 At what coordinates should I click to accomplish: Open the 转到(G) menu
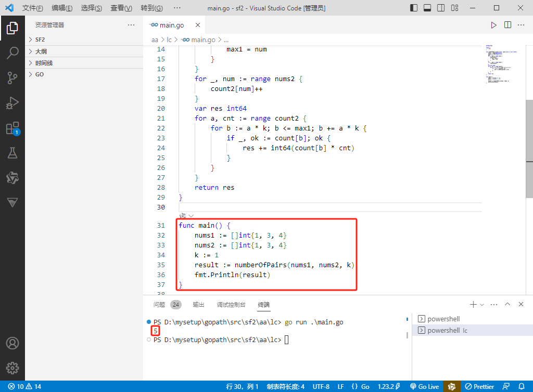pos(151,8)
